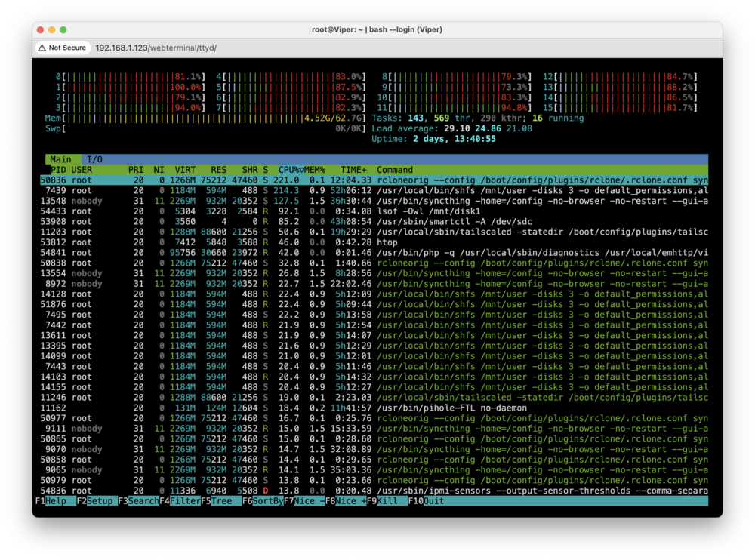This screenshot has height=560, width=755.
Task: Sort by the PID column header
Action: (58, 170)
